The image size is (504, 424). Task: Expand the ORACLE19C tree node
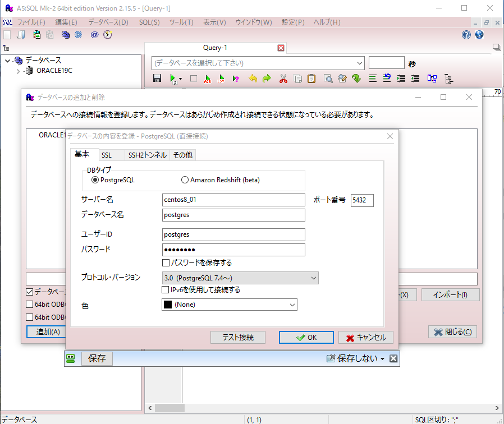(18, 71)
